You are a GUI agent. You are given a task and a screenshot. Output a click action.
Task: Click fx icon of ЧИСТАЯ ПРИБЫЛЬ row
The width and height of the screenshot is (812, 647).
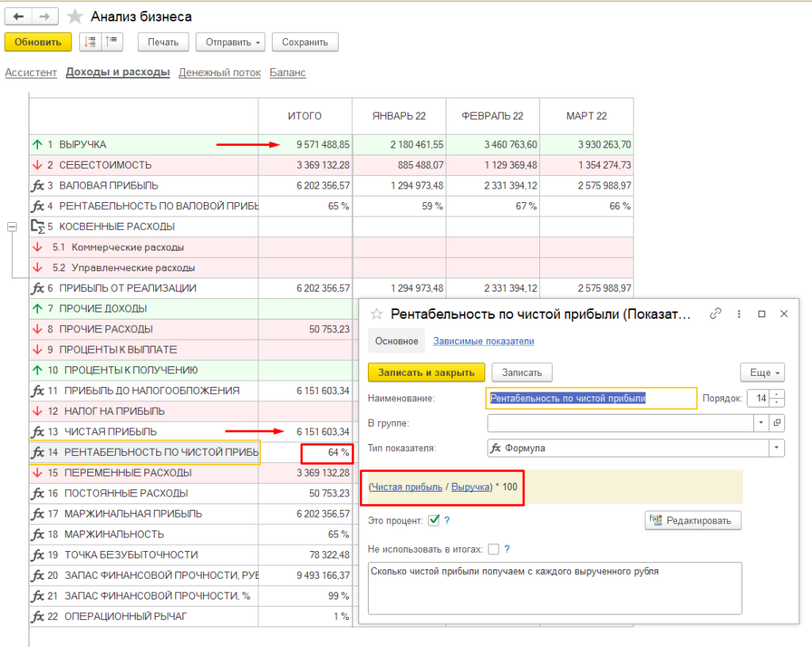point(37,431)
